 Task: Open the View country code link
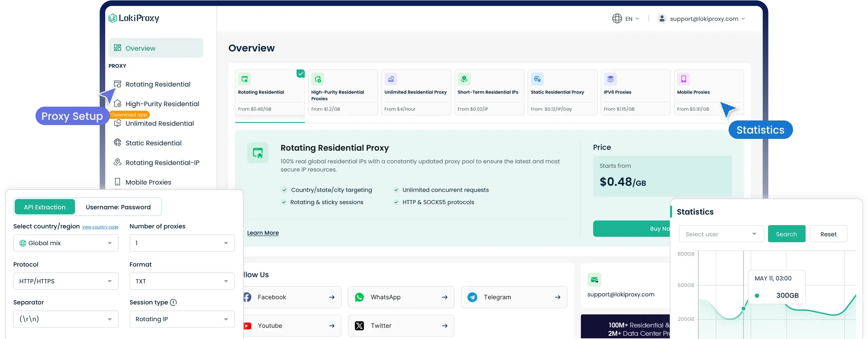point(100,227)
